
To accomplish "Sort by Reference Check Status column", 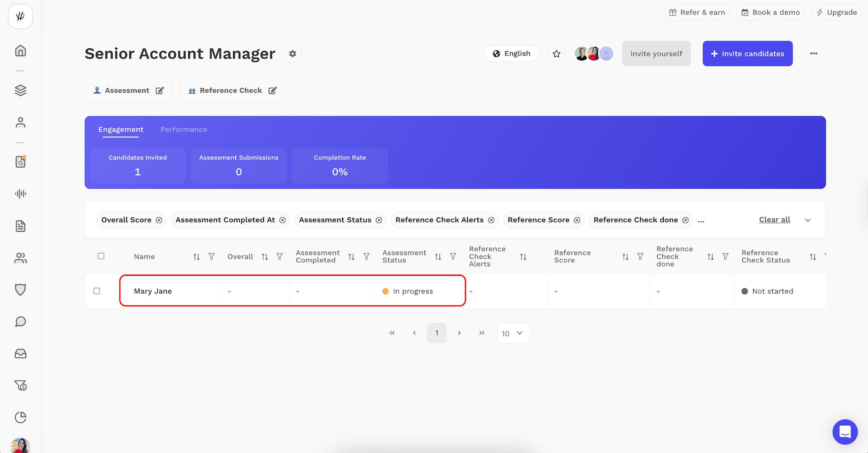I will (812, 256).
